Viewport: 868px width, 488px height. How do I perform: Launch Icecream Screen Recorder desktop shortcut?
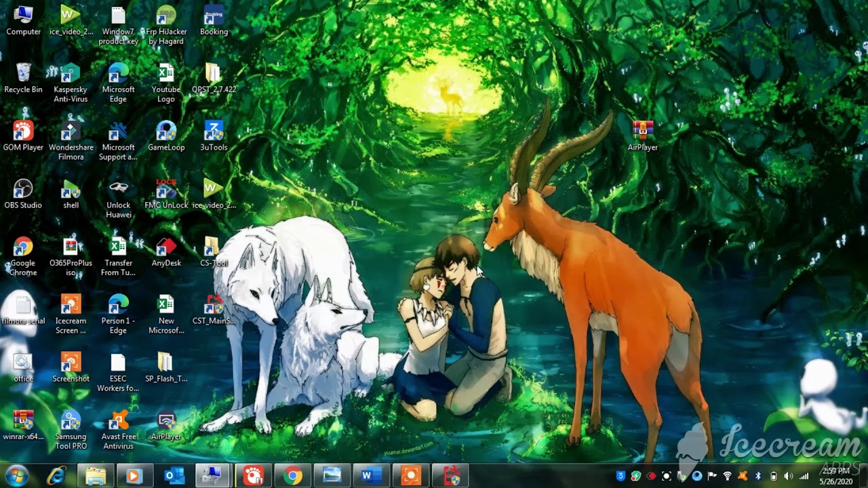click(x=71, y=314)
